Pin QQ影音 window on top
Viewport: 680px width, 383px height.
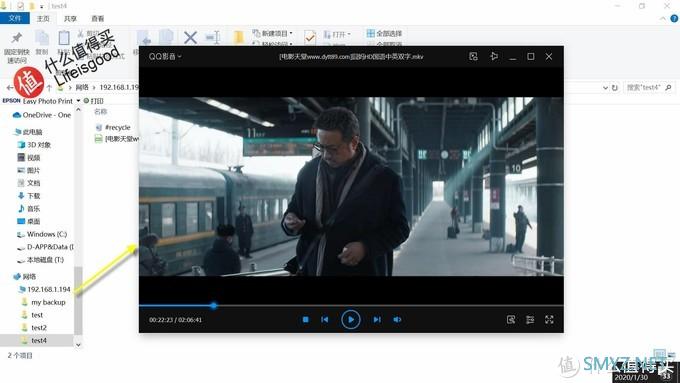(x=494, y=56)
